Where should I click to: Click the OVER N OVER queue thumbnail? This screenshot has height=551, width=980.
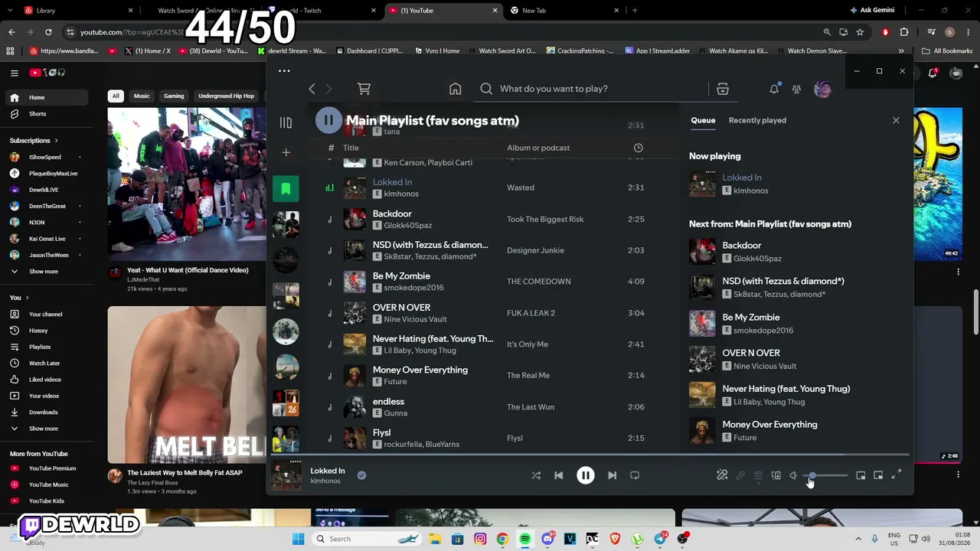point(702,359)
